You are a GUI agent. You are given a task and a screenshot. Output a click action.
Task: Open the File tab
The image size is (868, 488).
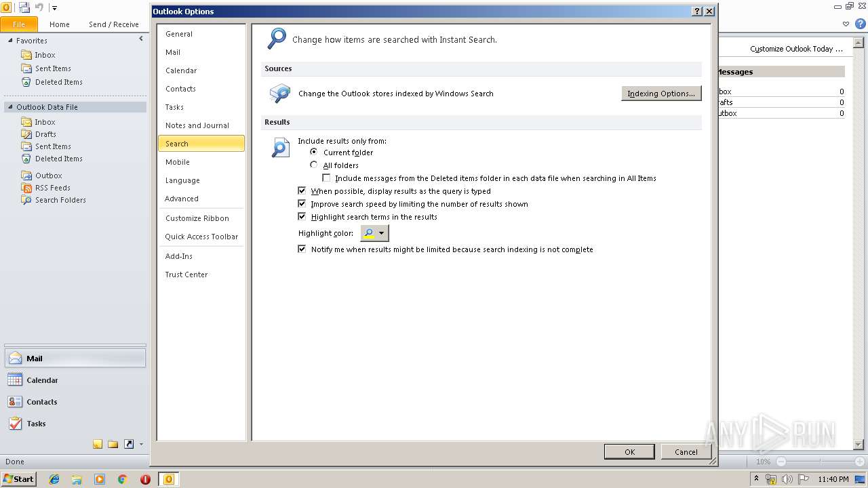click(19, 24)
